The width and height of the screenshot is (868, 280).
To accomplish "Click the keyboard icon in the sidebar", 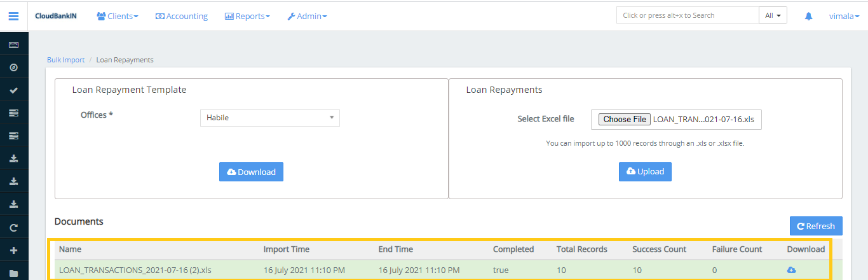I will (x=13, y=45).
